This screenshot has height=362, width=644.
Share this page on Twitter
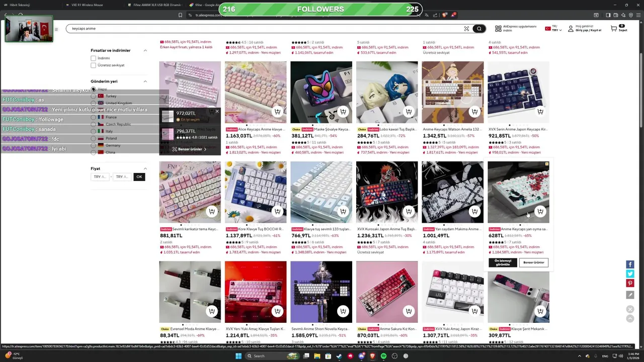pos(630,274)
